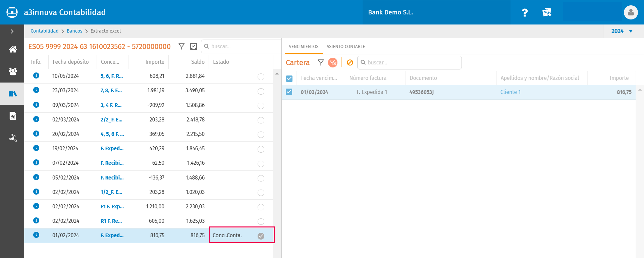
Task: Uncheck the F. Expedida 1 row checkbox
Action: click(289, 92)
